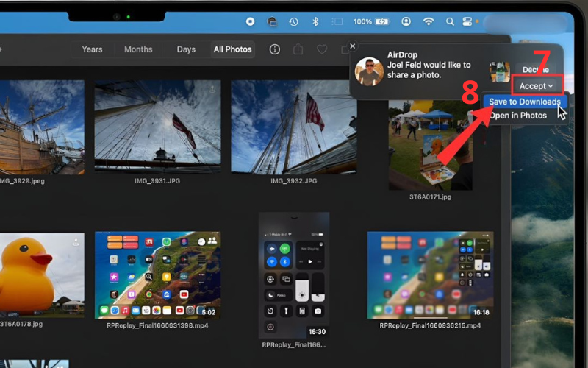Click the file name RPReplay_Final1660936215.mp4
Image resolution: width=588 pixels, height=368 pixels.
tap(430, 325)
